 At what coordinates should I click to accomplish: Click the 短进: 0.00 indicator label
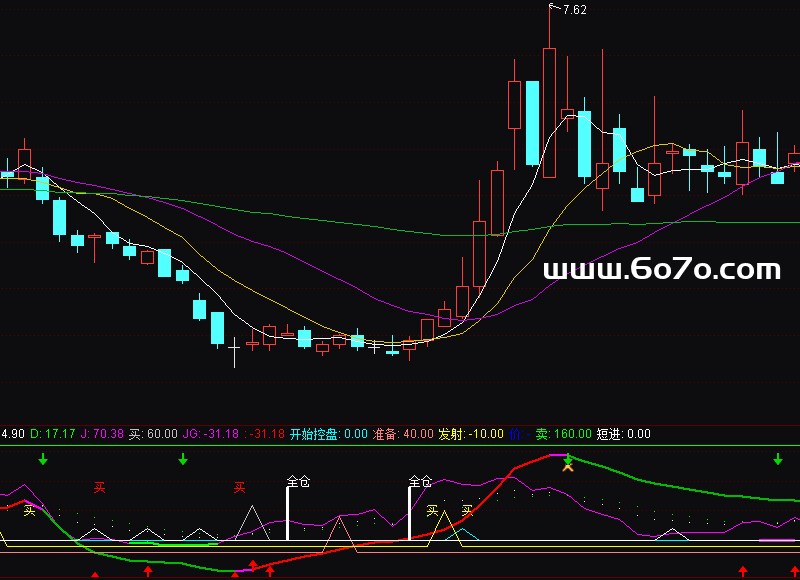coord(624,434)
